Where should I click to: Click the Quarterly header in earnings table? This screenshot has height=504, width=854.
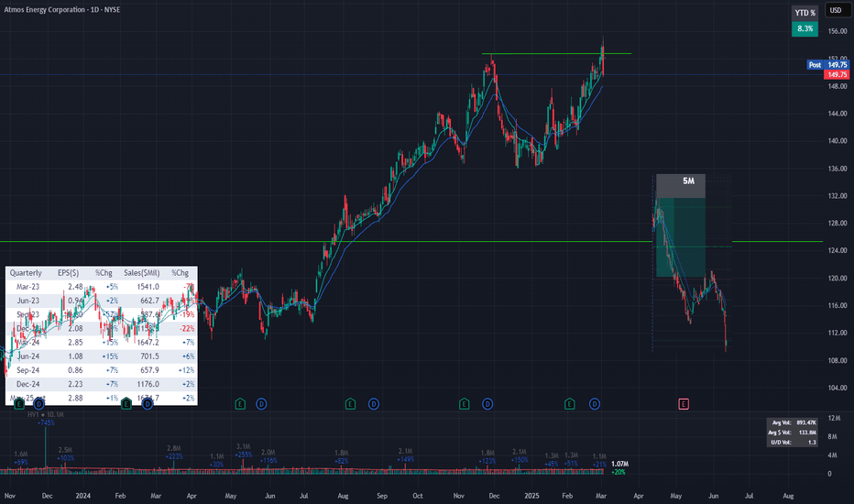(26, 272)
